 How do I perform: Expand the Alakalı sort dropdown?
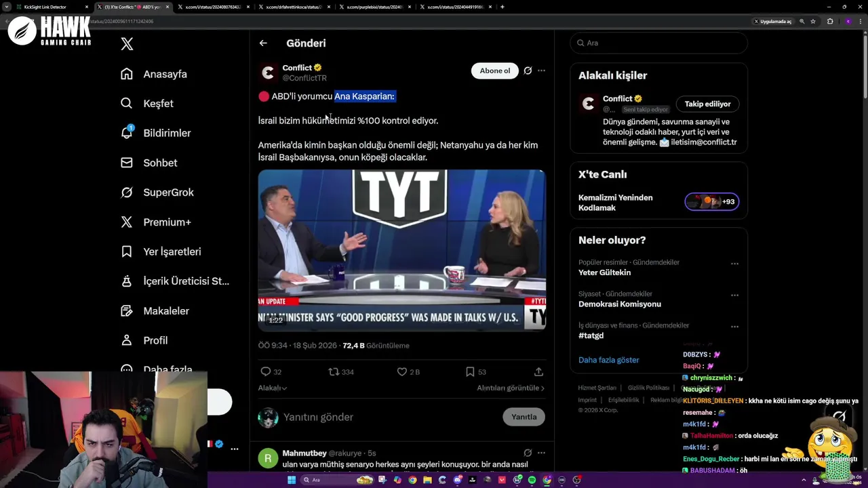click(x=272, y=388)
